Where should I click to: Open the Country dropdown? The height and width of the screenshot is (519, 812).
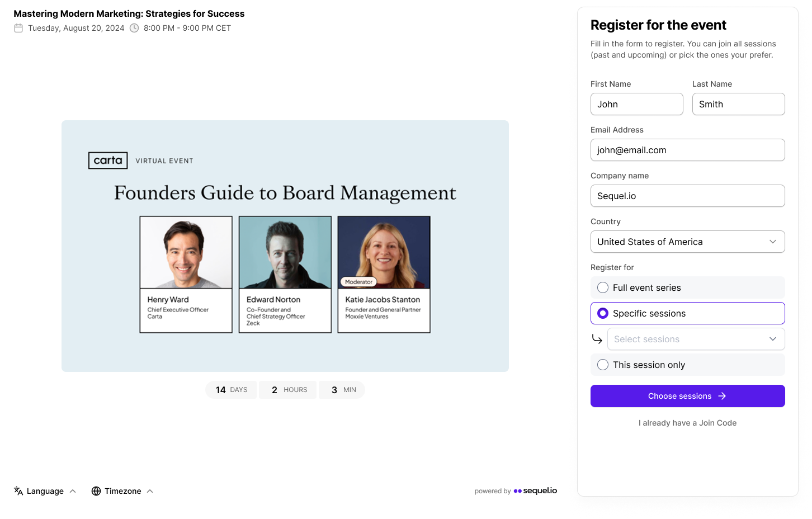688,242
